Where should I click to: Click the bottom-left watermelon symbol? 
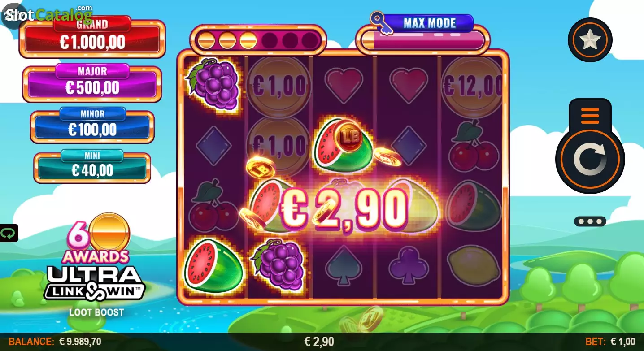(x=213, y=267)
